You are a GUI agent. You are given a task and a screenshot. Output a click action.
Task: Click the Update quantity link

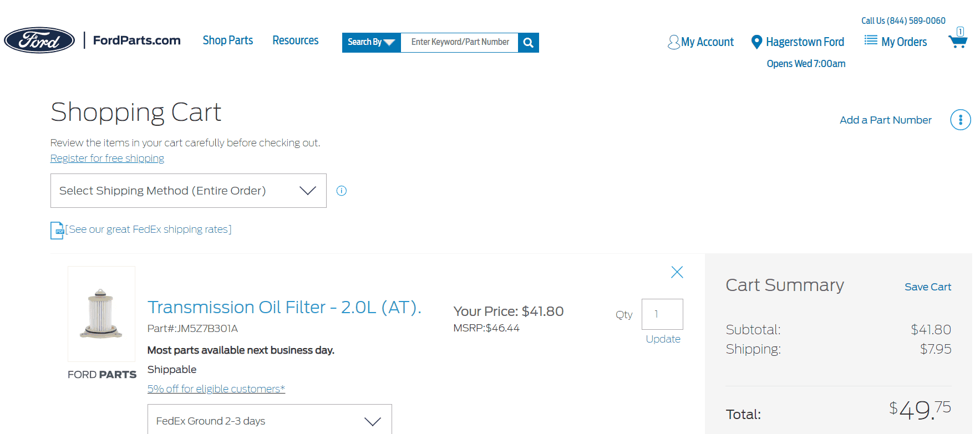coord(663,339)
